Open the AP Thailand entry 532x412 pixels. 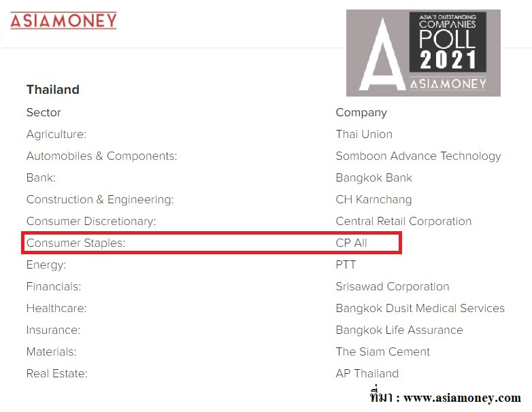tap(367, 373)
